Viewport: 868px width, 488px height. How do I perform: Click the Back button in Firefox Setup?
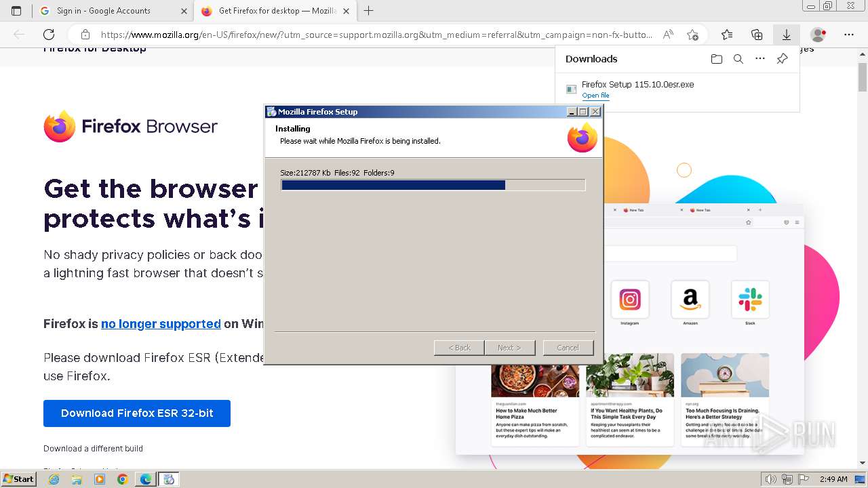pyautogui.click(x=459, y=348)
